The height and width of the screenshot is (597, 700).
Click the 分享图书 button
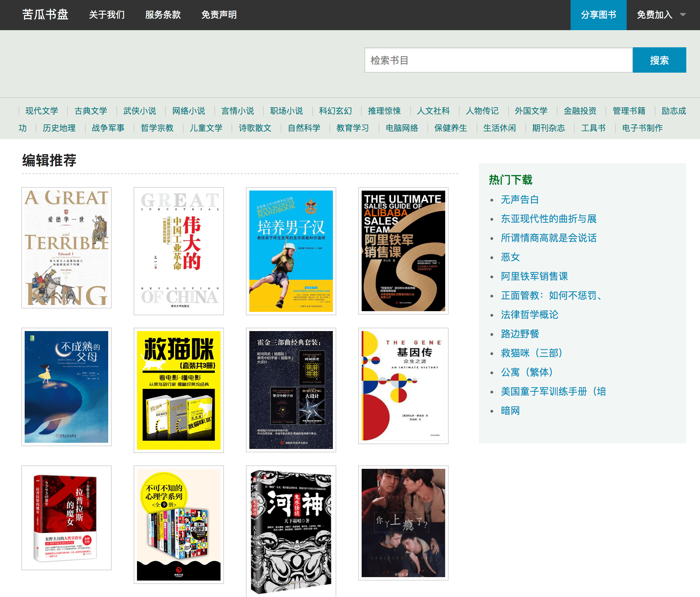point(598,15)
